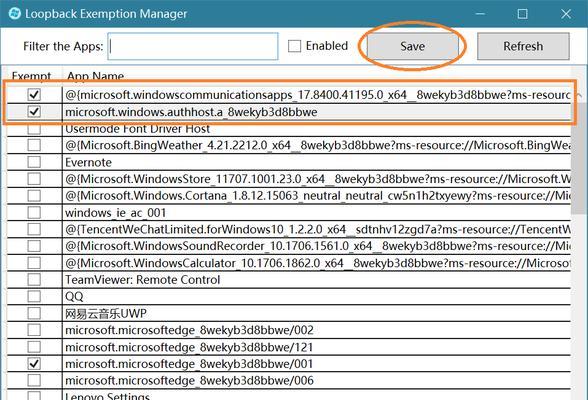Screen dimensions: 588x400
Task: Select the Evernote app name
Action: [x=88, y=162]
